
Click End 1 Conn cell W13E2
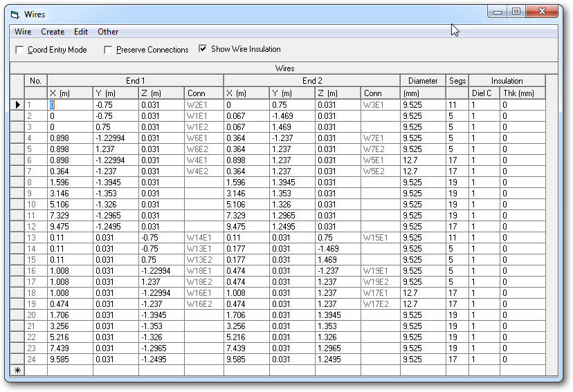(x=204, y=260)
